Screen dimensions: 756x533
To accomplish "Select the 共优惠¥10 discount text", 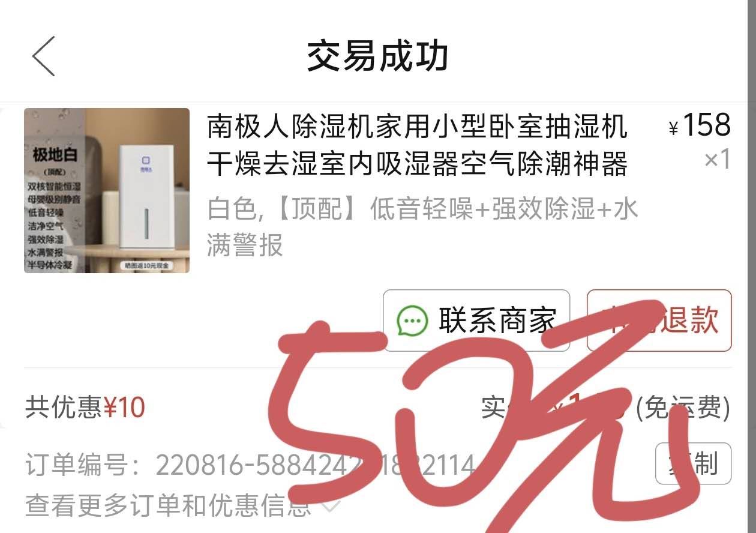I will (85, 408).
